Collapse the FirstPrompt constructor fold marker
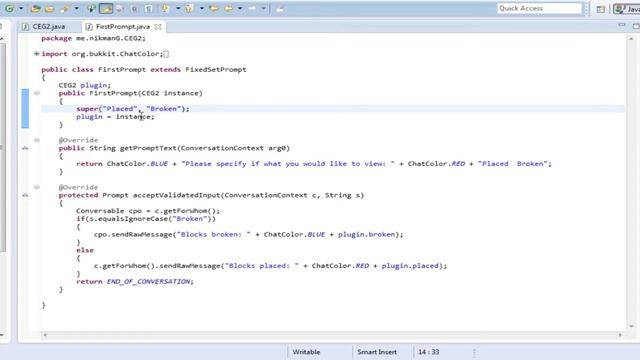Viewport: 640px width, 360px height. pos(37,93)
